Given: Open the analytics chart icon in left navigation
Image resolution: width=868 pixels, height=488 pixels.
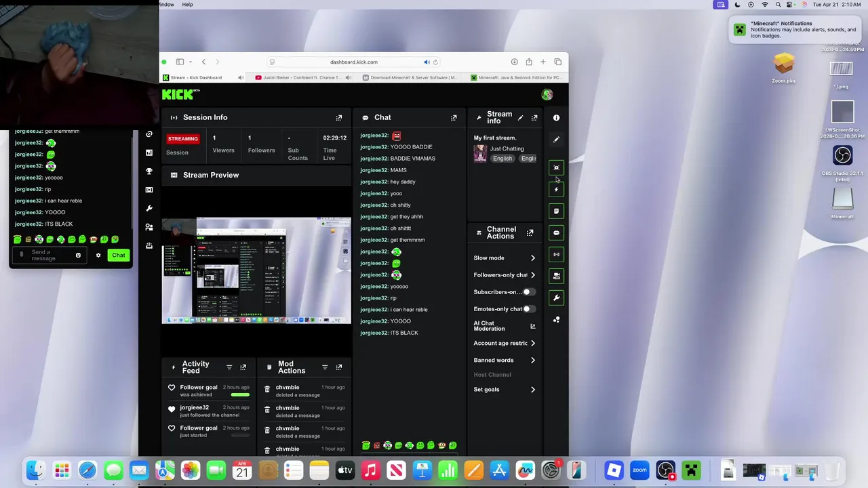Looking at the screenshot, I should click(x=149, y=152).
